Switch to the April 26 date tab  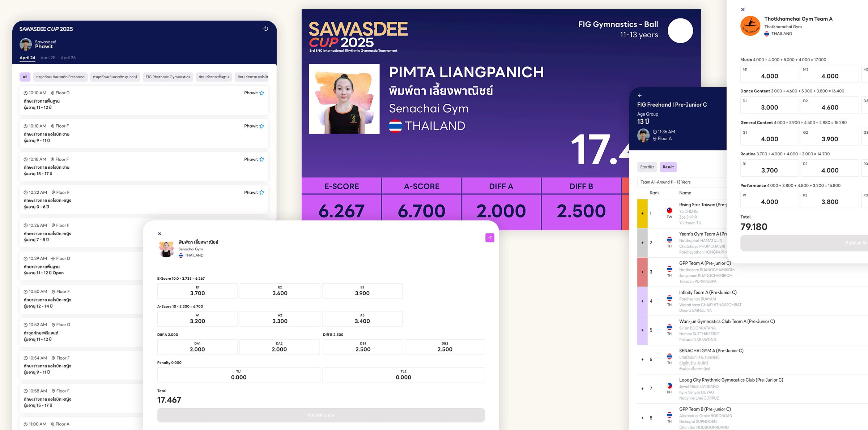[68, 58]
